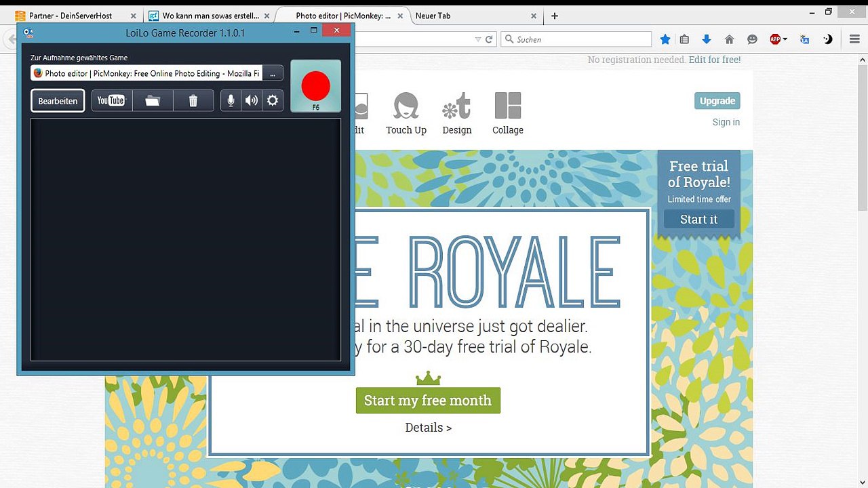Image resolution: width=868 pixels, height=488 pixels.
Task: Browse game selection with the ellipsis button
Action: coord(273,73)
